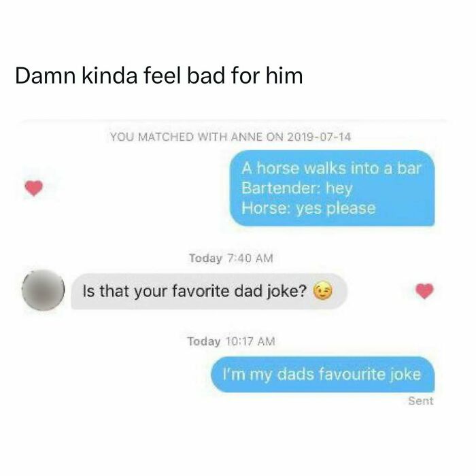The image size is (476, 476).
Task: Click the word 'favorite' in Anne's reply
Action: [201, 291]
